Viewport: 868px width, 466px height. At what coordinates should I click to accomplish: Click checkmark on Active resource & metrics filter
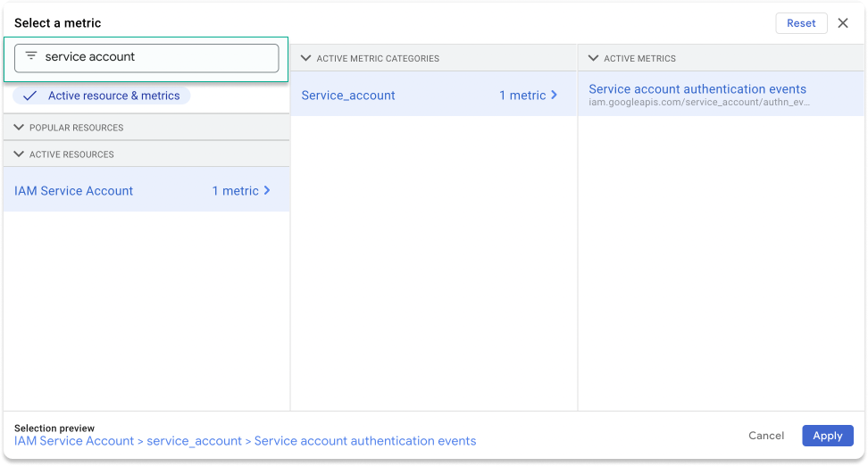point(30,96)
